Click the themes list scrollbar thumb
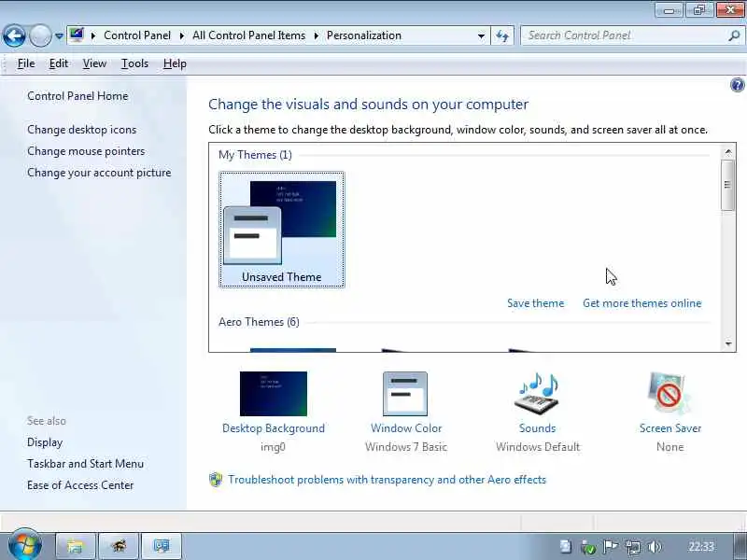This screenshot has height=560, width=747. tap(727, 185)
